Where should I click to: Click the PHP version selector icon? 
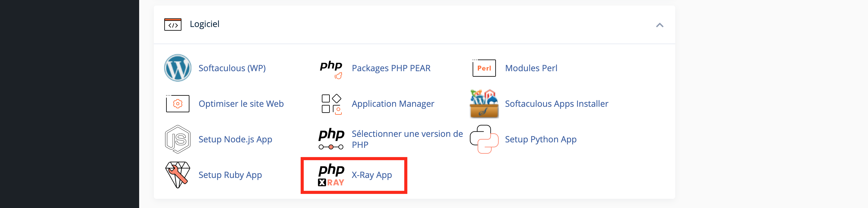pos(331,139)
